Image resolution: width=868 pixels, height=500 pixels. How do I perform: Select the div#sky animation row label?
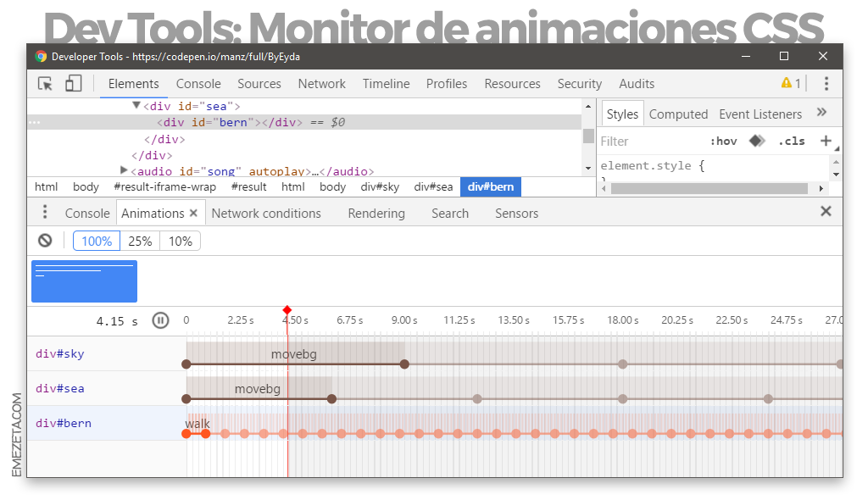60,353
